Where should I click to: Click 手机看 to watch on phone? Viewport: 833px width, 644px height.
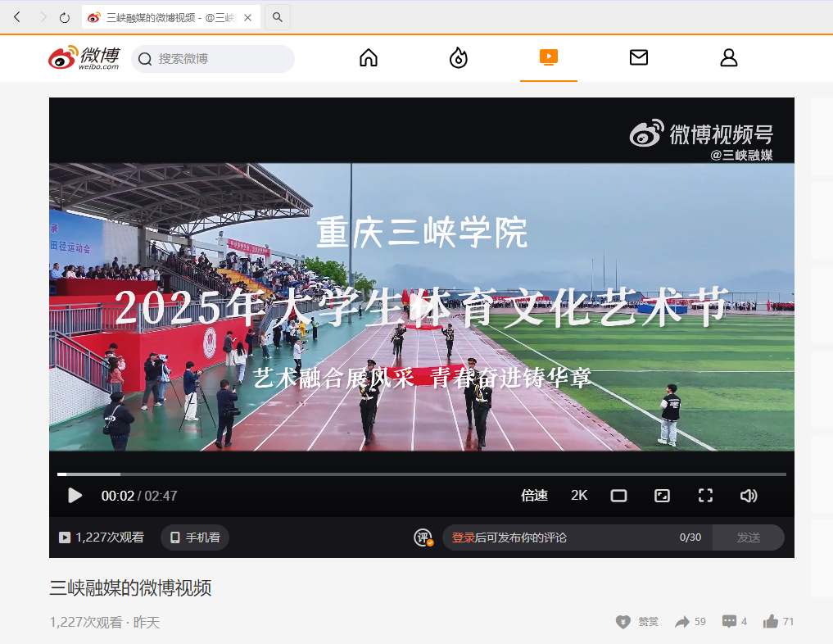pos(195,537)
